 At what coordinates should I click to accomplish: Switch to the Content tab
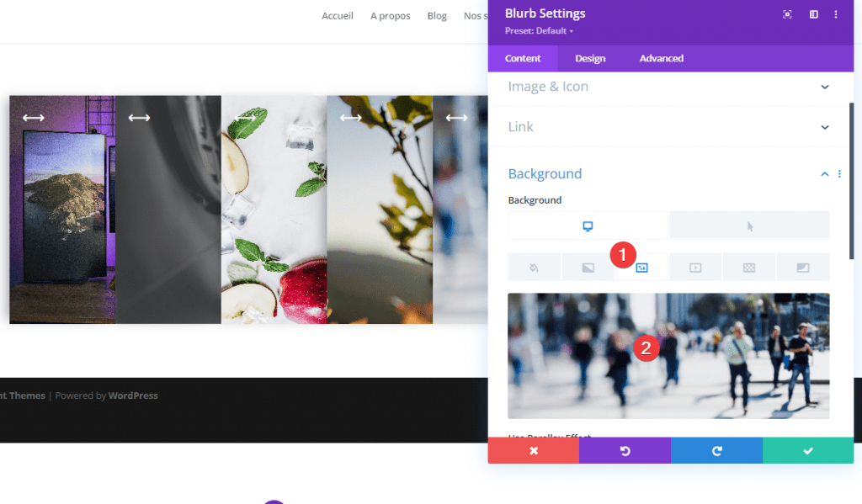523,58
